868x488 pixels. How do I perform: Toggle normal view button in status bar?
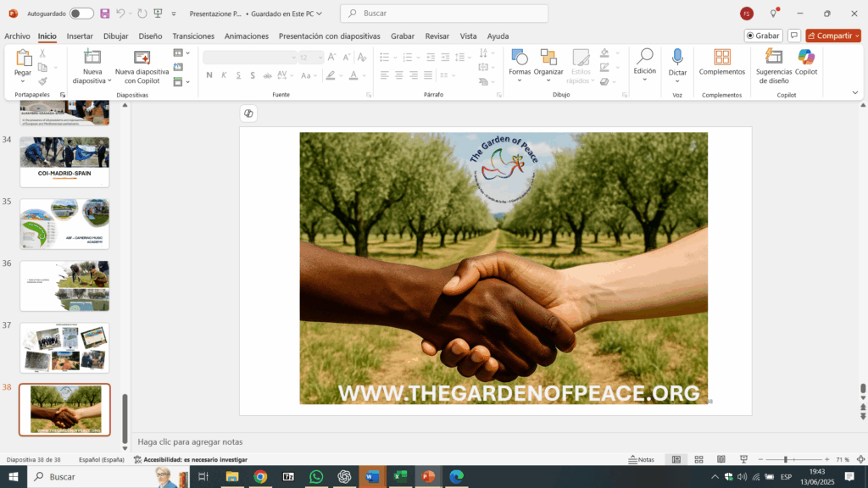coord(676,459)
